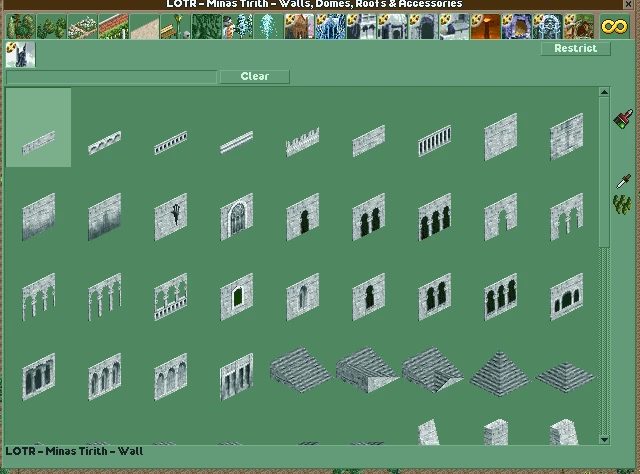The height and width of the screenshot is (474, 640).
Task: Select the wall with narrow pale arched window
Action: pyautogui.click(x=303, y=297)
